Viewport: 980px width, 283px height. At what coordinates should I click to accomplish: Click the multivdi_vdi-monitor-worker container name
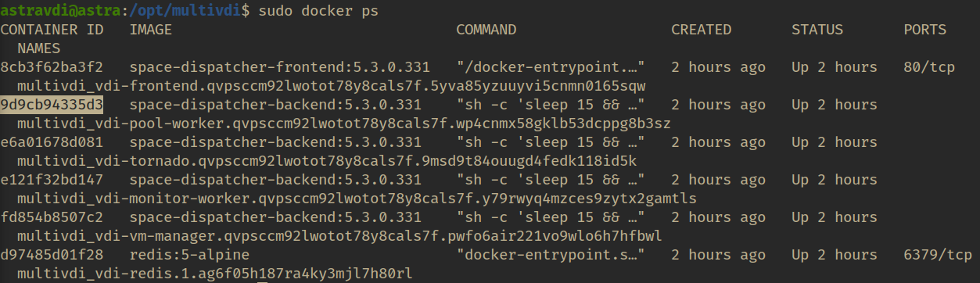357,199
